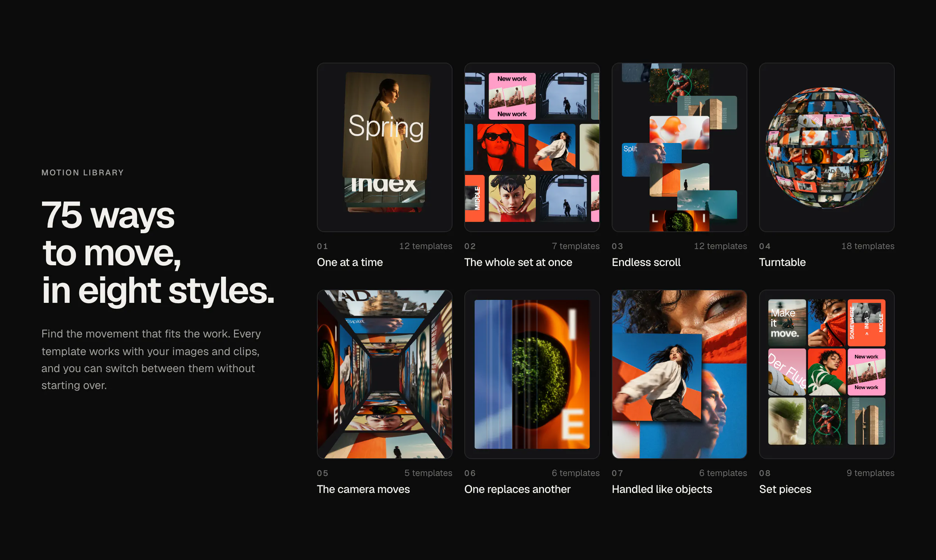Click the 'MOTION LIBRARY' eyebrow label
Image resolution: width=936 pixels, height=560 pixels.
coord(83,172)
